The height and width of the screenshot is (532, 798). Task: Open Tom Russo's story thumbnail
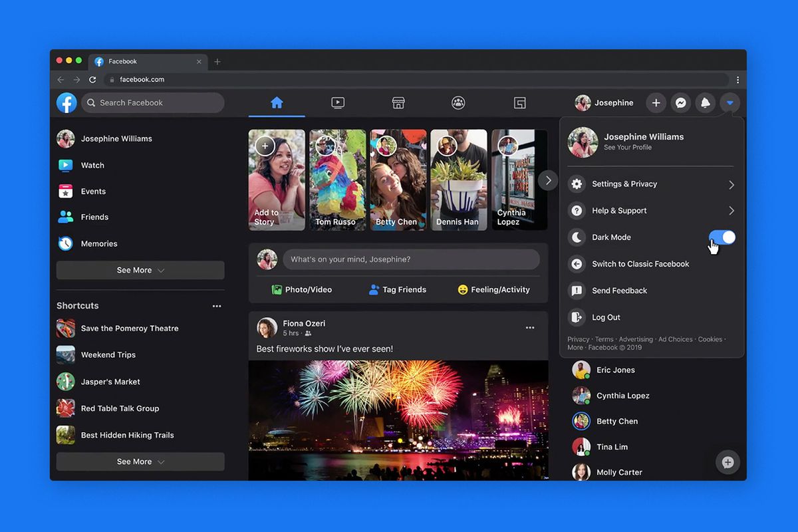[x=337, y=180]
